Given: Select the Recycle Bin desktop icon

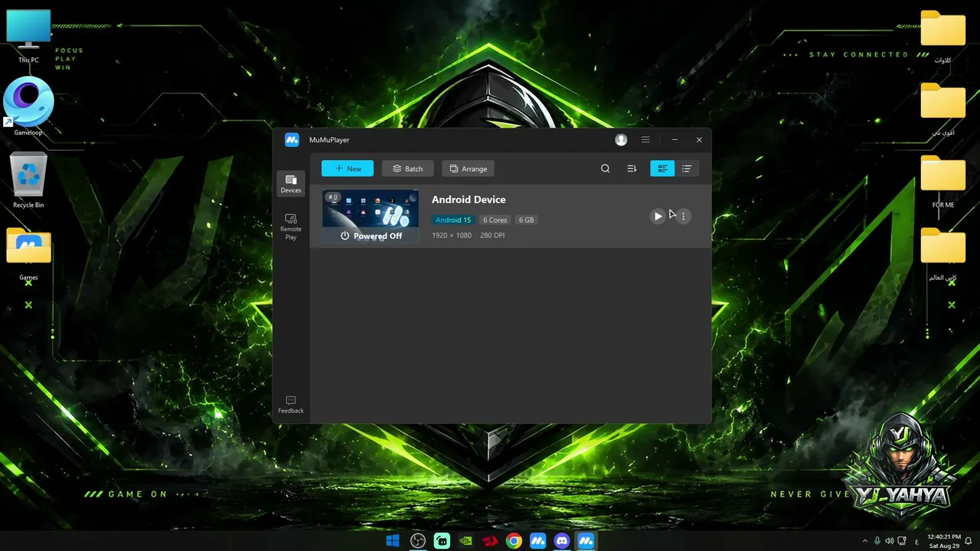Looking at the screenshot, I should pyautogui.click(x=28, y=180).
